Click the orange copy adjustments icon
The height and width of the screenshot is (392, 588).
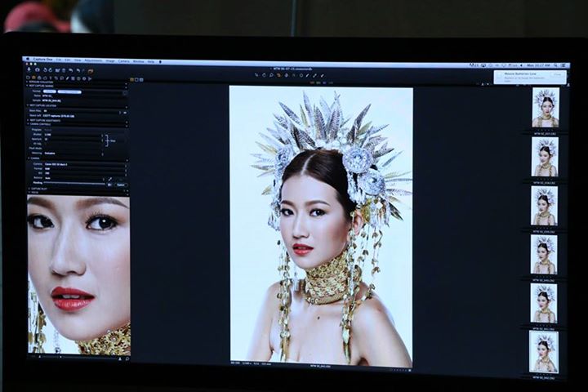click(91, 71)
